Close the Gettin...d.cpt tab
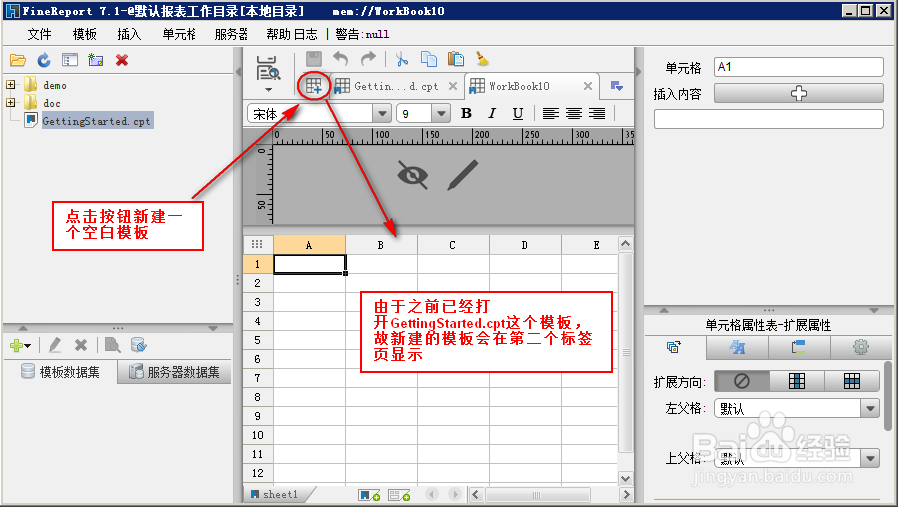Screen dimensions: 902x507 pyautogui.click(x=453, y=86)
